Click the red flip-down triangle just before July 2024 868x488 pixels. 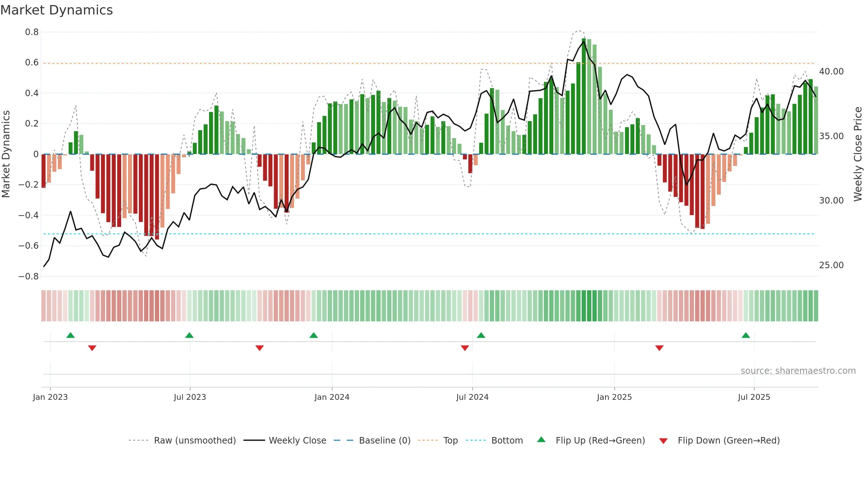coord(465,348)
